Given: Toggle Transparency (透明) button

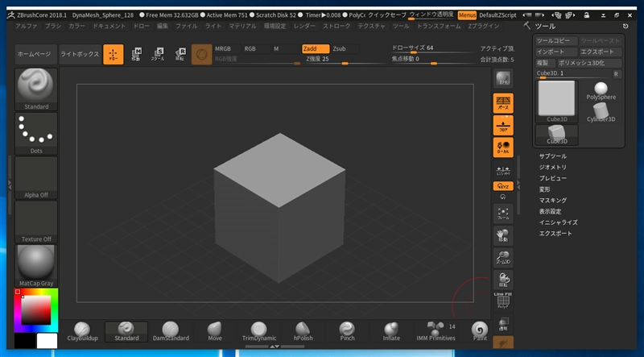Looking at the screenshot, I should click(x=503, y=324).
